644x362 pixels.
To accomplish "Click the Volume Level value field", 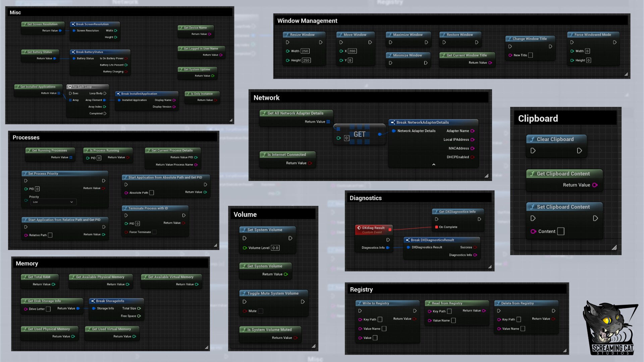I will (275, 248).
